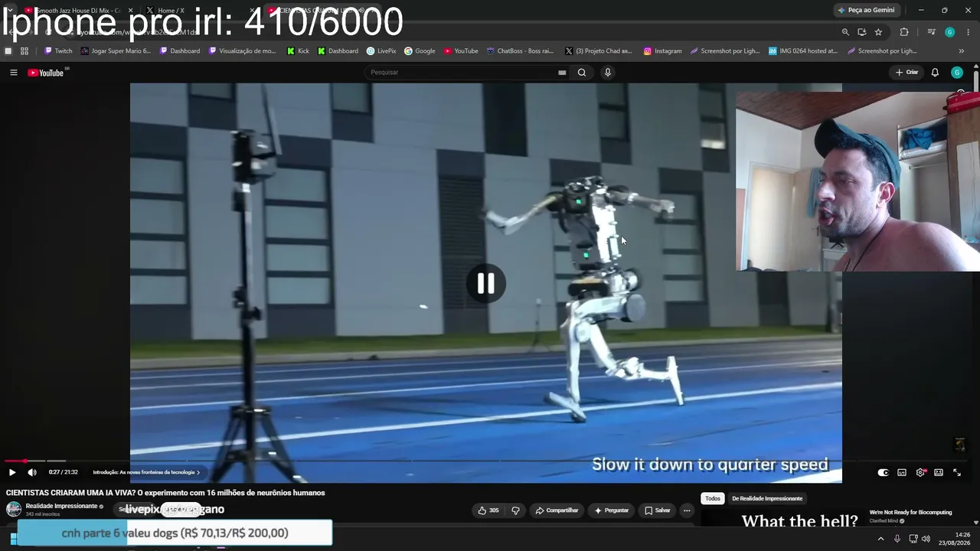Toggle the autoplay switch in the player
The height and width of the screenshot is (551, 980).
coord(883,473)
